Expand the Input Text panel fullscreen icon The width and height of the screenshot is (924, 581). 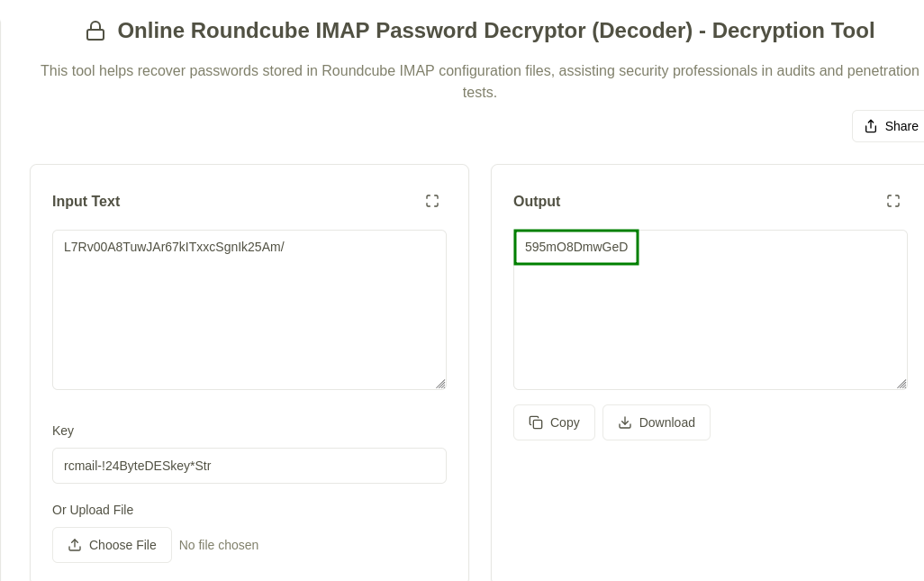[432, 201]
